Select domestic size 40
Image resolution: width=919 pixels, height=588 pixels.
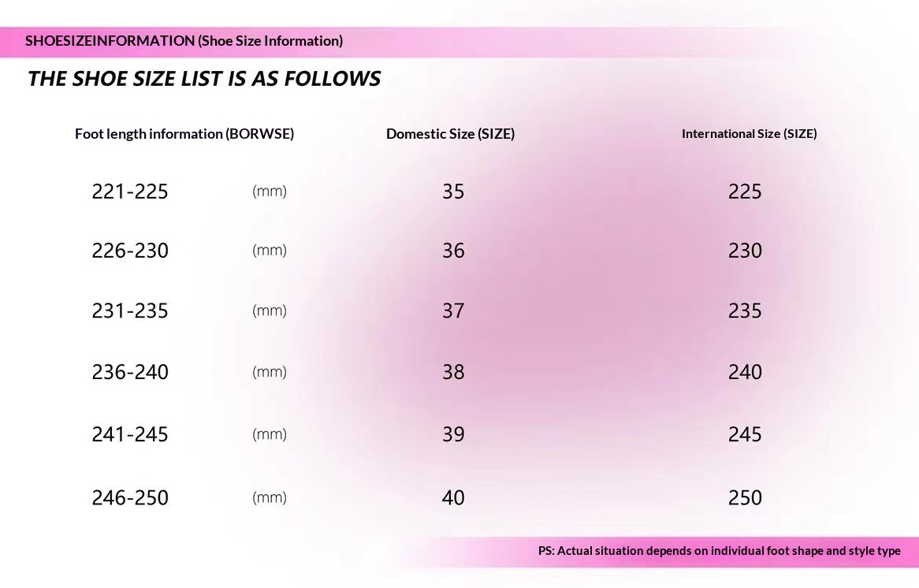coord(453,497)
